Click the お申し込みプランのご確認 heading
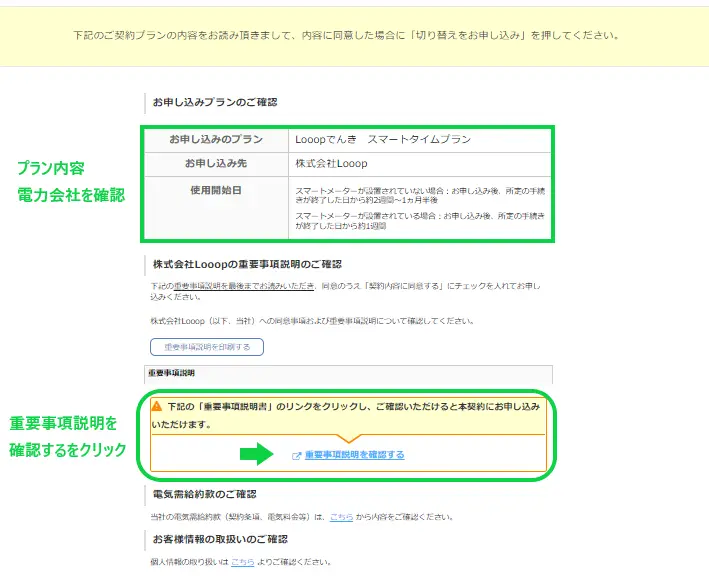 coord(215,102)
